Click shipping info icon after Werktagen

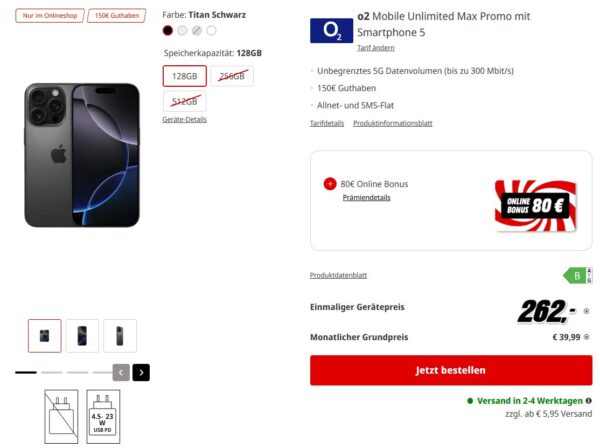point(589,401)
